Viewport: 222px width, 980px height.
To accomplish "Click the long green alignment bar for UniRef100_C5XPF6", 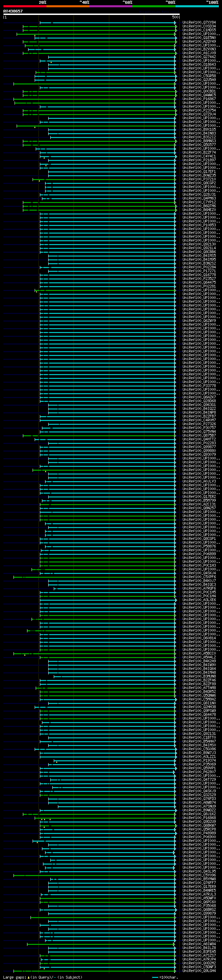I will click(x=95, y=577).
